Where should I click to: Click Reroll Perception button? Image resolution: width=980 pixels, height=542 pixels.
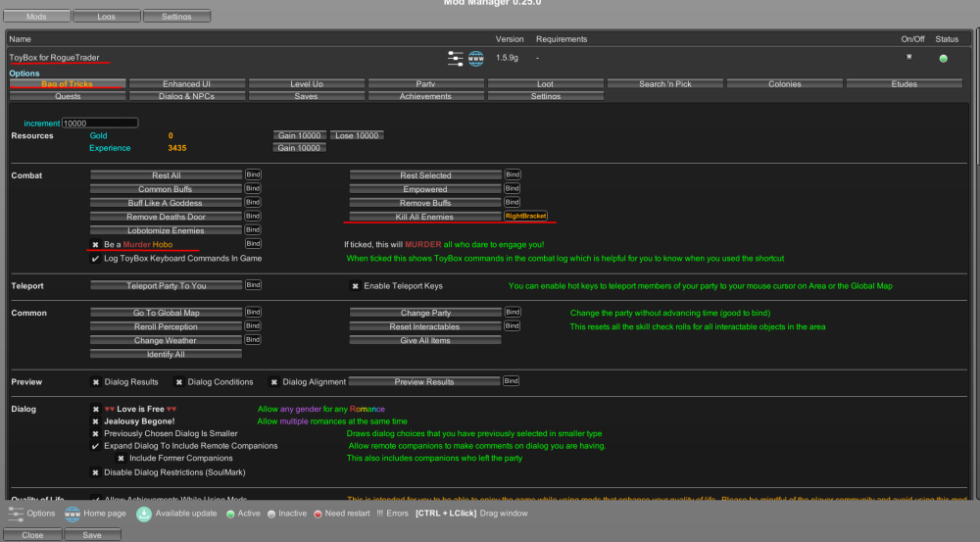(167, 326)
